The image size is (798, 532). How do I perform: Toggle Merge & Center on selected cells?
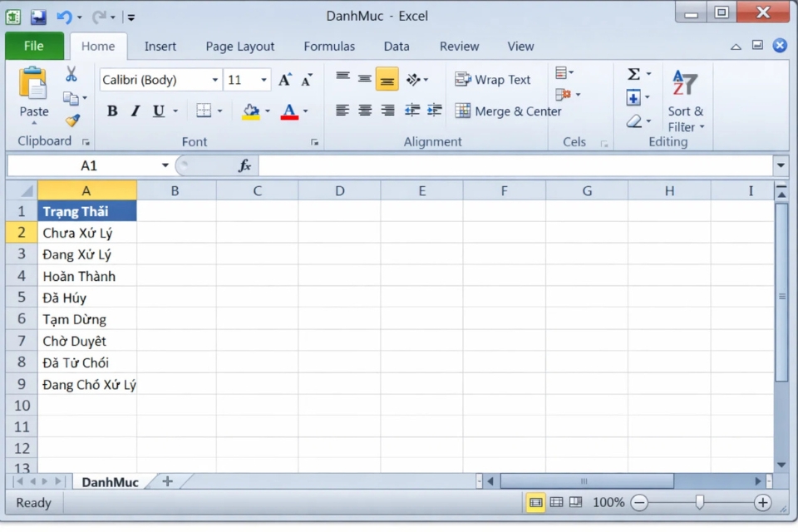coord(507,111)
